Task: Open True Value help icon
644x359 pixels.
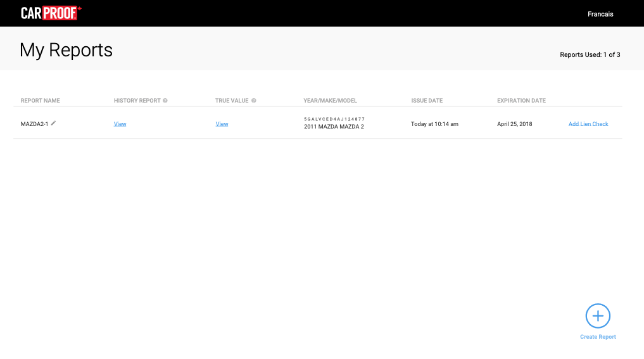Action: [x=254, y=100]
